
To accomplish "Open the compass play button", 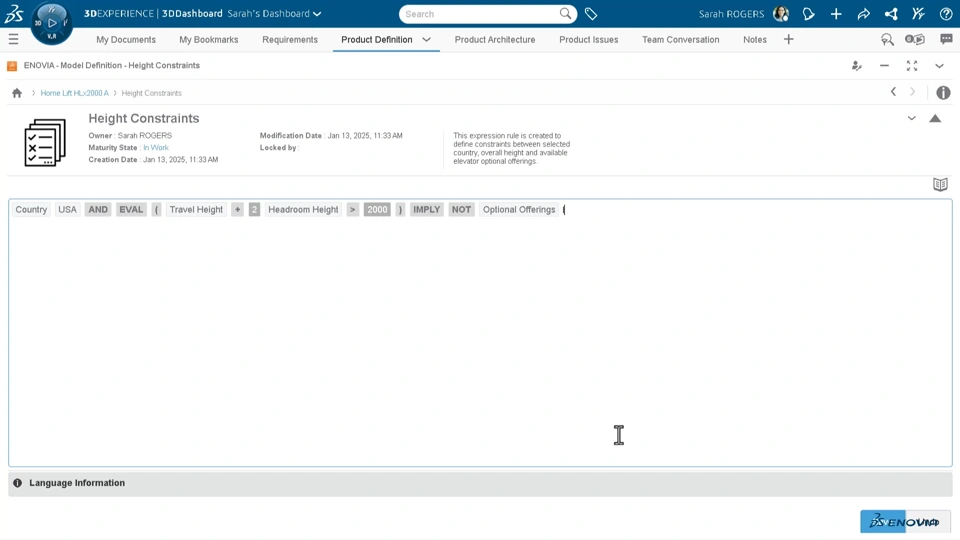I will click(52, 23).
